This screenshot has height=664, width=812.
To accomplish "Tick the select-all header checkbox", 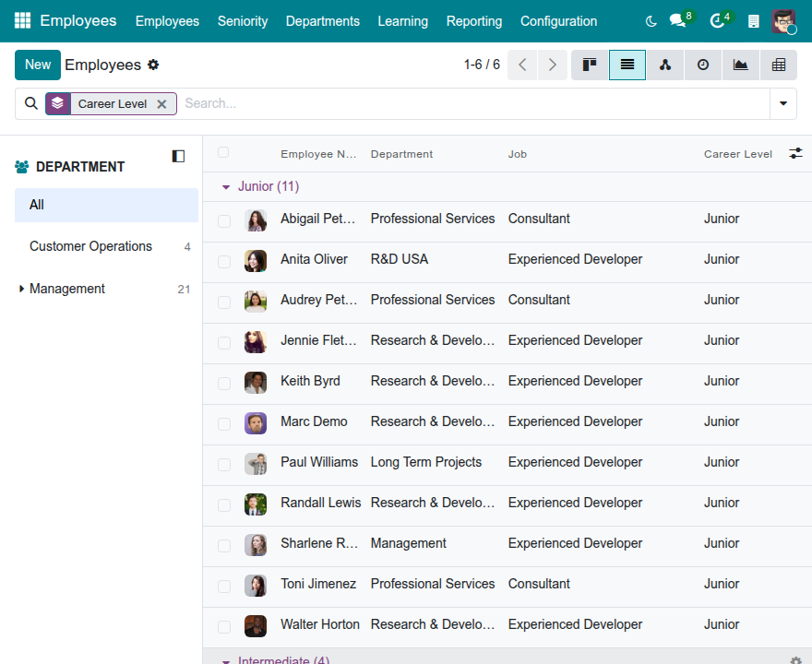I will point(223,152).
